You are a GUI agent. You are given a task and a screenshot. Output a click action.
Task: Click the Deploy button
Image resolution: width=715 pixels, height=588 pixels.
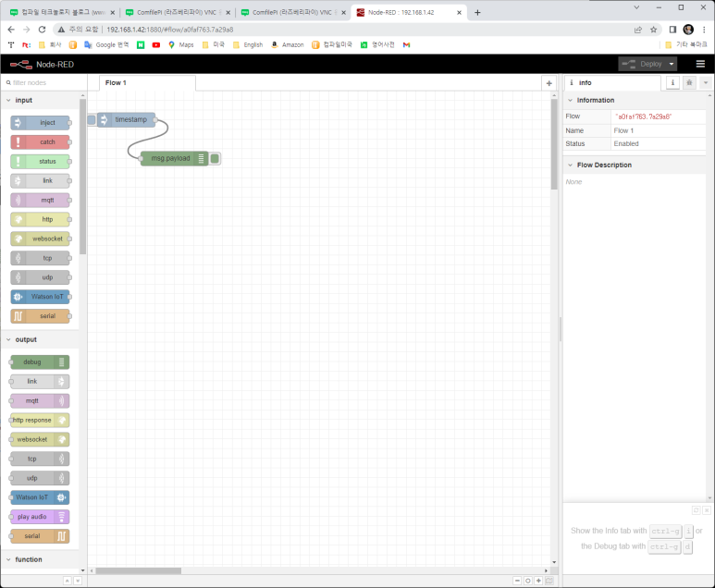(644, 64)
